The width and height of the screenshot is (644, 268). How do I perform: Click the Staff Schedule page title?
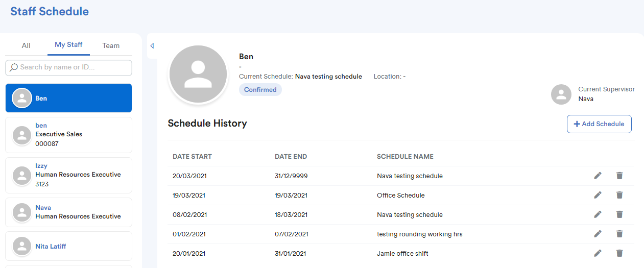pos(50,11)
